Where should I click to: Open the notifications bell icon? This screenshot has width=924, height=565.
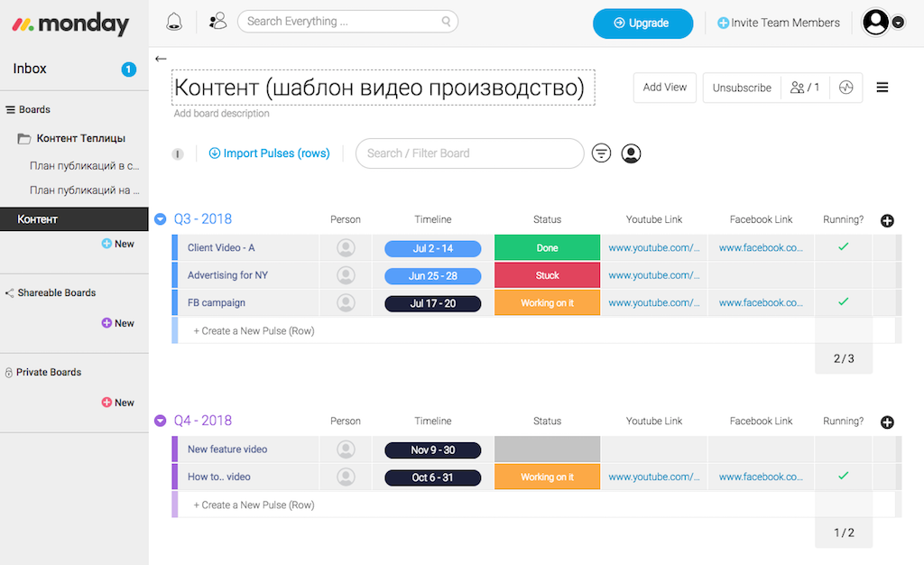(x=174, y=22)
